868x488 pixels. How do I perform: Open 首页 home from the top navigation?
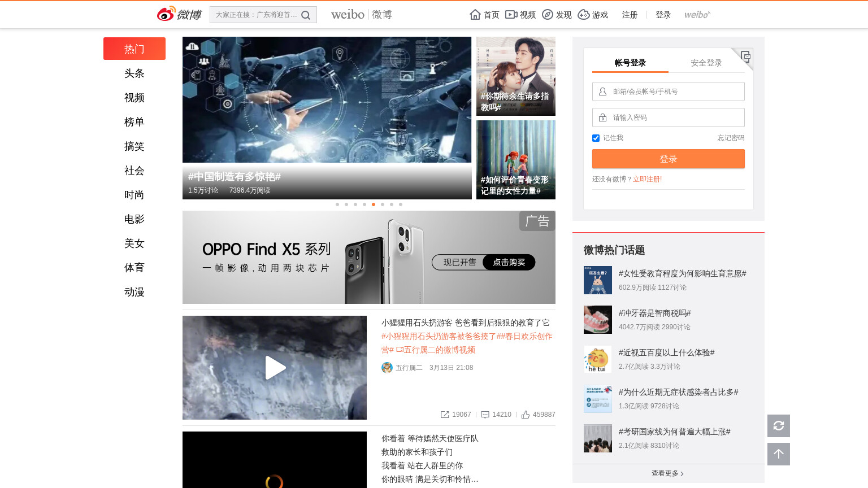pyautogui.click(x=484, y=15)
